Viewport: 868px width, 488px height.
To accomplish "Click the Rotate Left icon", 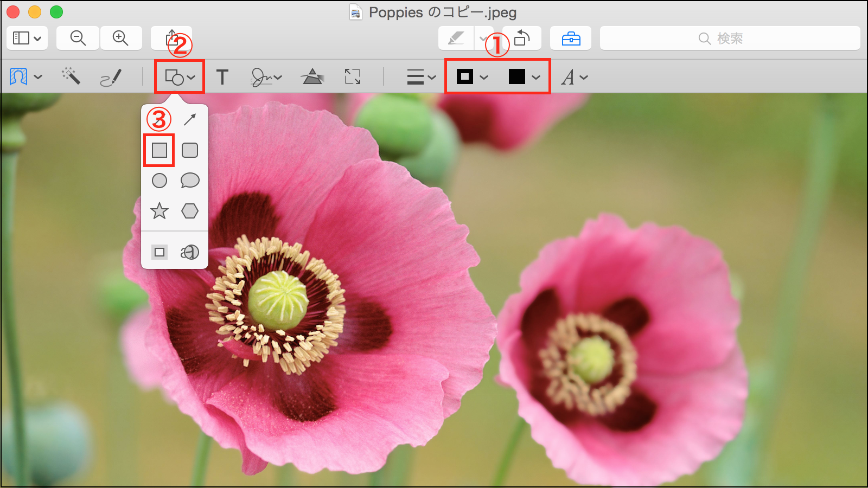I will pos(522,38).
